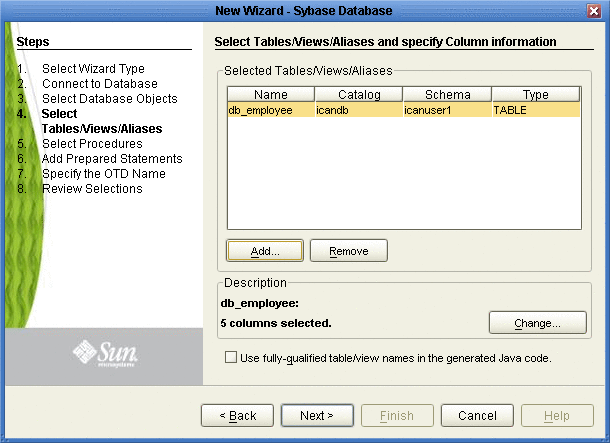Click the 'db_employee:' description label
This screenshot has width=610, height=443.
pos(259,303)
